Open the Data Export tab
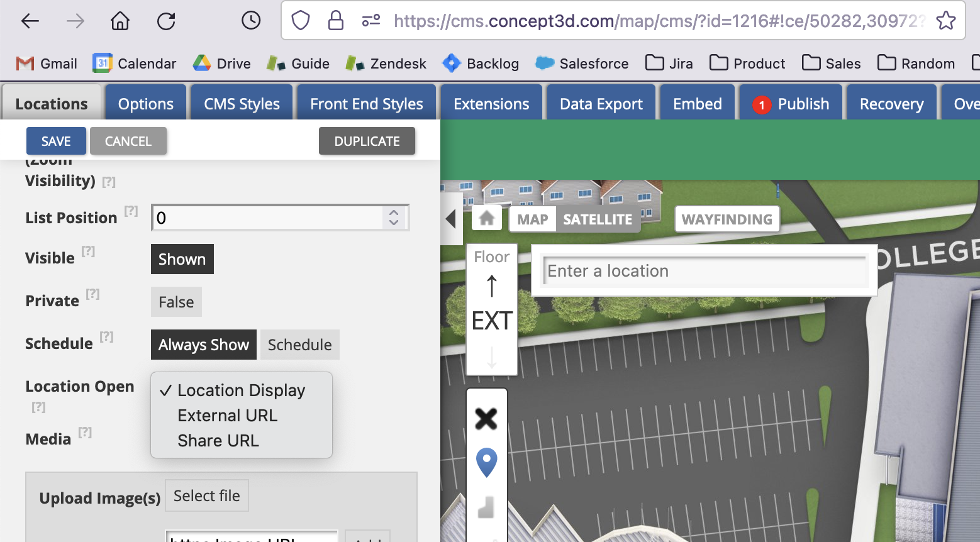Screen dimensions: 980x542 point(601,103)
